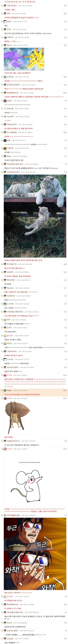The image size is (68, 644).
Task: Open the white tigers photo
Action: (35, 216)
